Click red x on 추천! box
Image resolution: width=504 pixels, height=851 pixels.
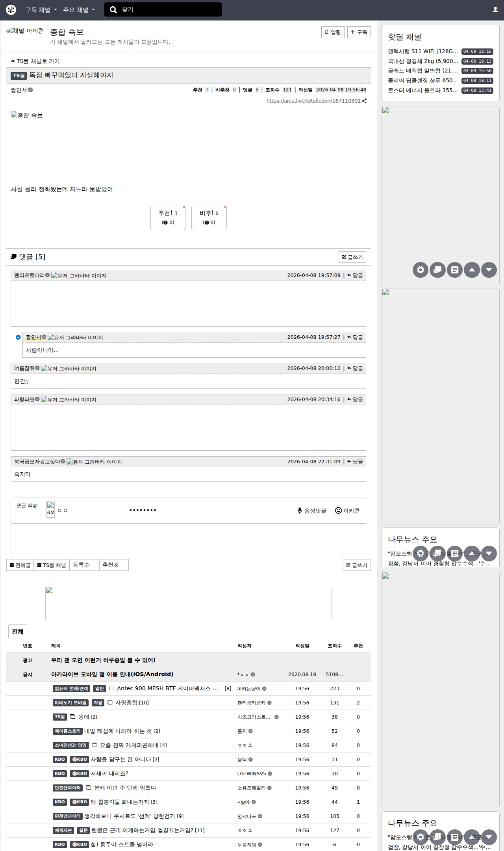click(x=184, y=207)
